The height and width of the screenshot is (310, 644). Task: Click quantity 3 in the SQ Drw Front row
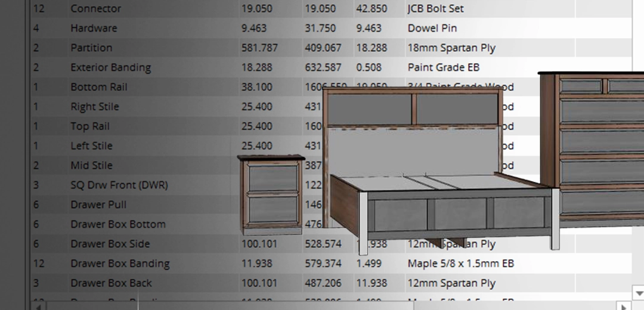(x=36, y=185)
